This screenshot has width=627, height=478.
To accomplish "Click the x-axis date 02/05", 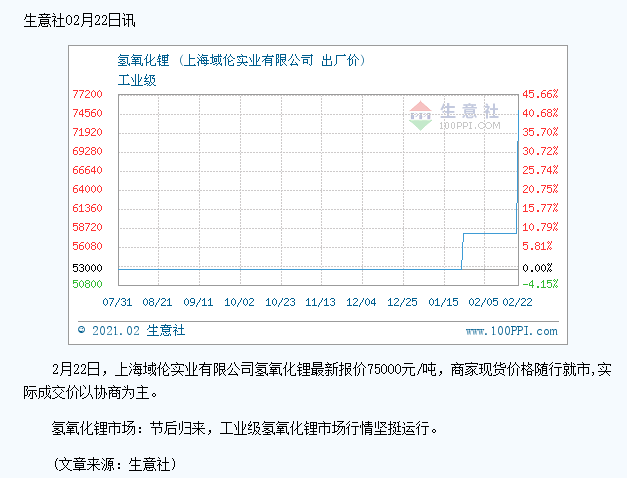I will pos(483,302).
